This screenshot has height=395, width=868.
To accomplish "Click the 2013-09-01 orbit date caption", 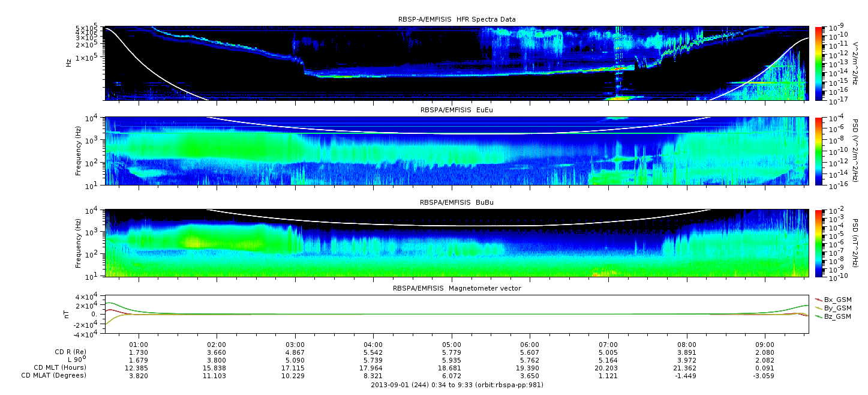I will point(456,384).
